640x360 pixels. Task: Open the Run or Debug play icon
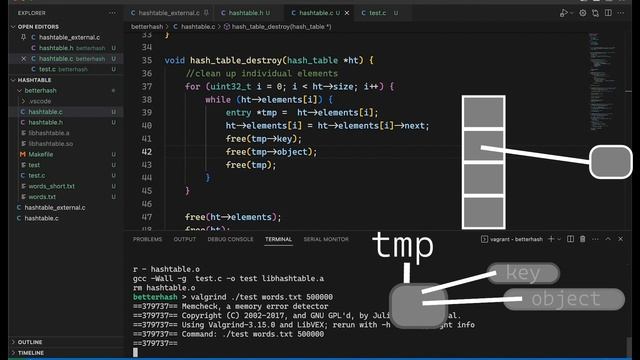564,13
